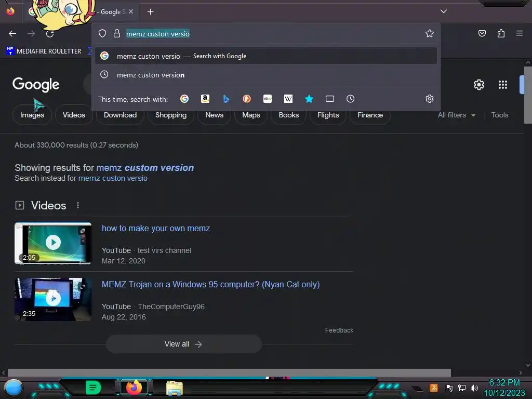
Task: Filter results by Download
Action: pyautogui.click(x=120, y=115)
